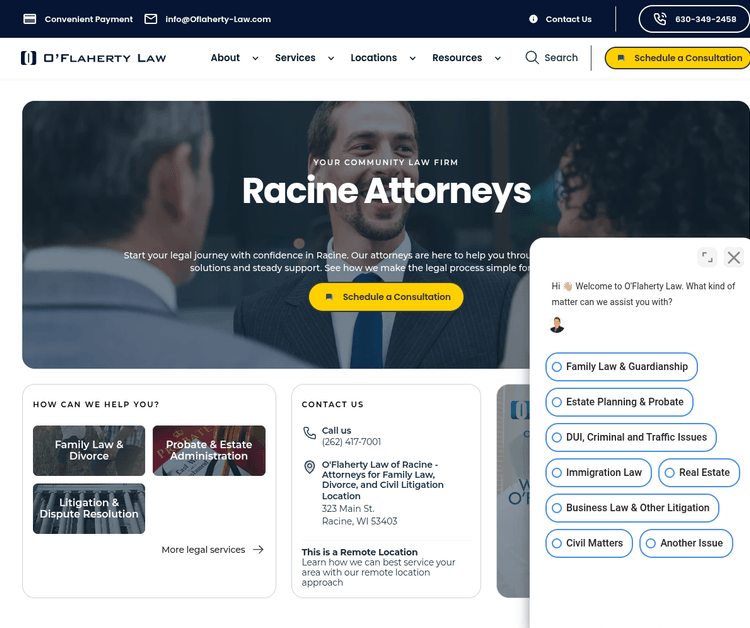Open the About menu item
Image resolution: width=750 pixels, height=628 pixels.
(225, 58)
